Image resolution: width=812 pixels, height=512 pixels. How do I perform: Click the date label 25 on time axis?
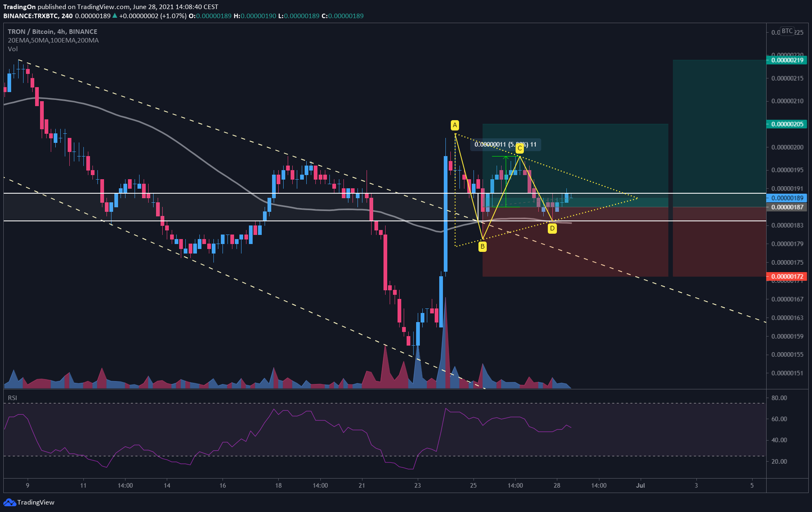pos(473,486)
